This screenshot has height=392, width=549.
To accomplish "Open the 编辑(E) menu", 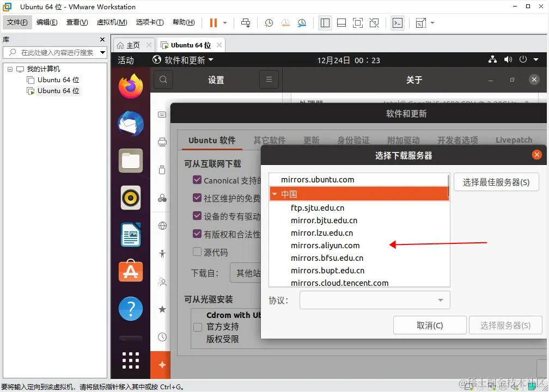I will (47, 22).
